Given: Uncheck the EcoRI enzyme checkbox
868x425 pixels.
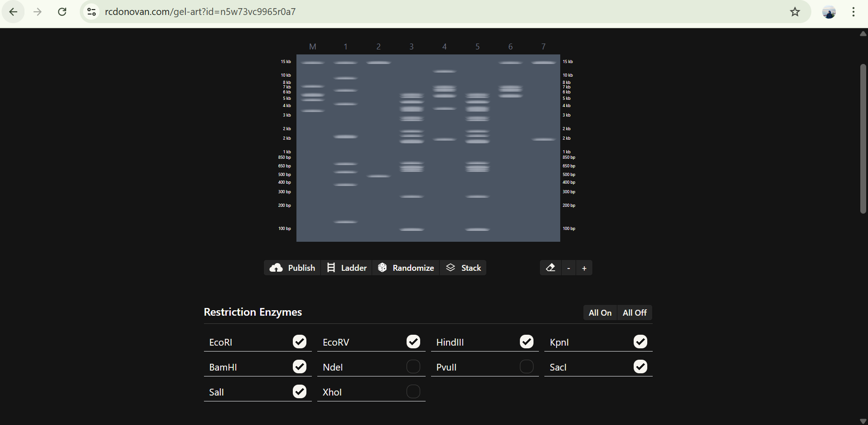Looking at the screenshot, I should 300,342.
